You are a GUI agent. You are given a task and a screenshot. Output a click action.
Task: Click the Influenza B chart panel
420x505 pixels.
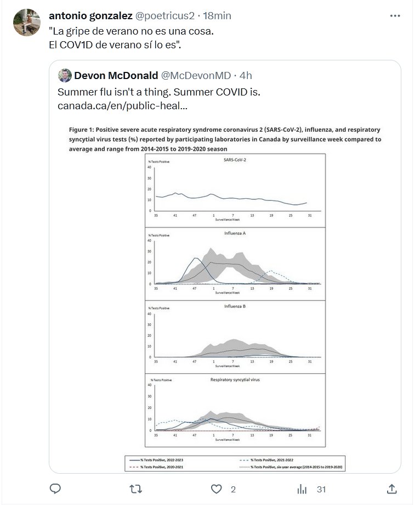click(236, 336)
